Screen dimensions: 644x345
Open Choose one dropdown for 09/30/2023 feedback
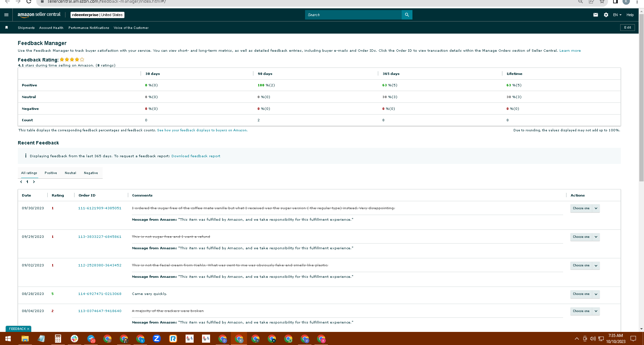[585, 208]
